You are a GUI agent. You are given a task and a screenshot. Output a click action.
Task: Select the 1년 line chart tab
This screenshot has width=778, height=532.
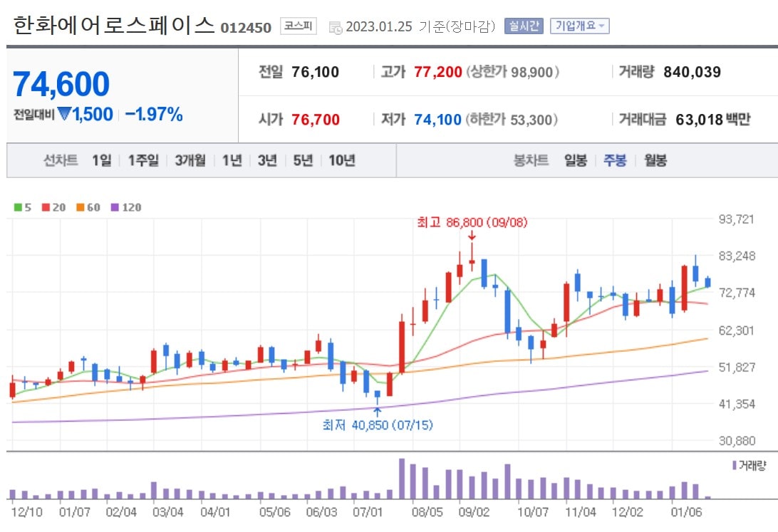click(232, 160)
